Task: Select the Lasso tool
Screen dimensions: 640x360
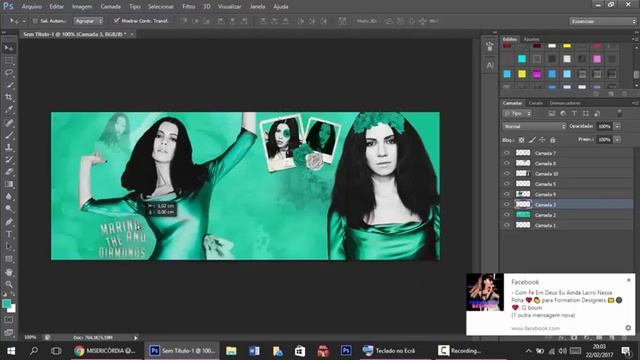Action: 9,73
